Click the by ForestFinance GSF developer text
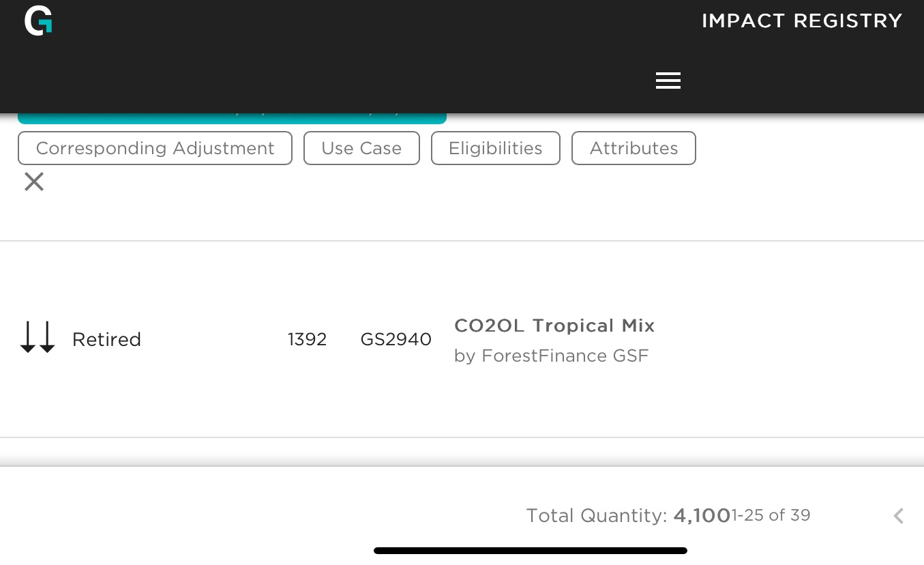Image resolution: width=924 pixels, height=565 pixels. 551,356
